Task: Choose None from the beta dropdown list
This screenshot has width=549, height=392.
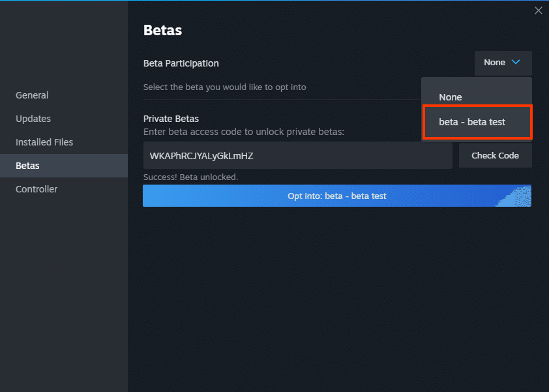Action: pos(477,97)
